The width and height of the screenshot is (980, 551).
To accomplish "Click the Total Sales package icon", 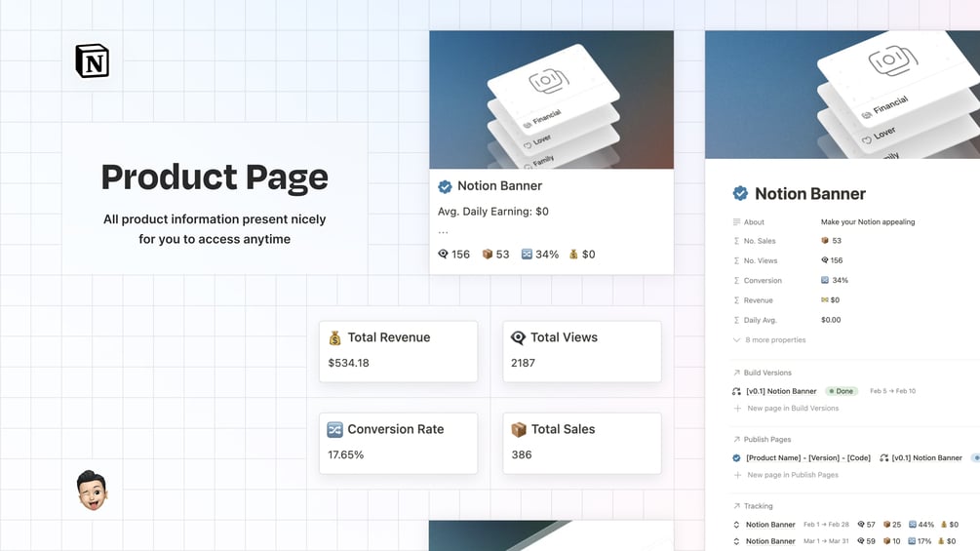I will [x=519, y=429].
